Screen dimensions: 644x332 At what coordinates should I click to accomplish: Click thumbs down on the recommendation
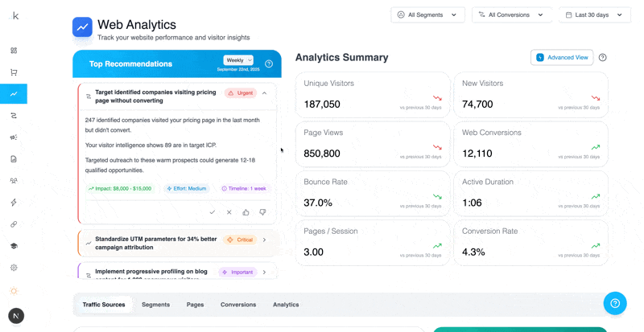pyautogui.click(x=262, y=212)
